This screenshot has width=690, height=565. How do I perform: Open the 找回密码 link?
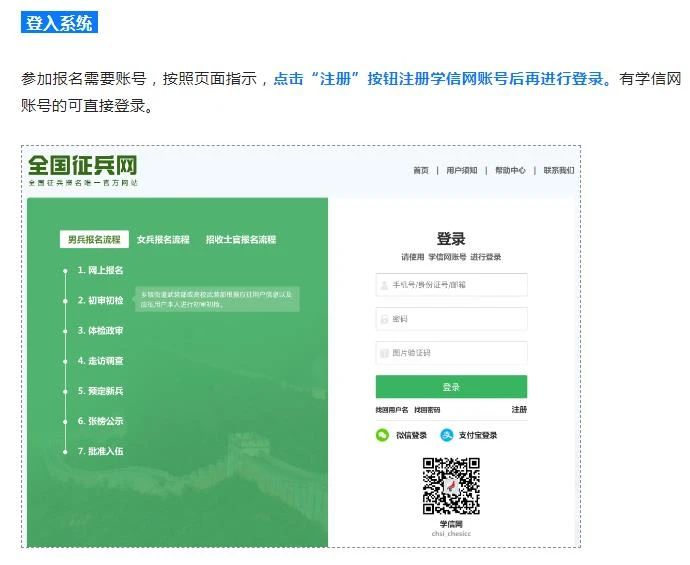427,410
